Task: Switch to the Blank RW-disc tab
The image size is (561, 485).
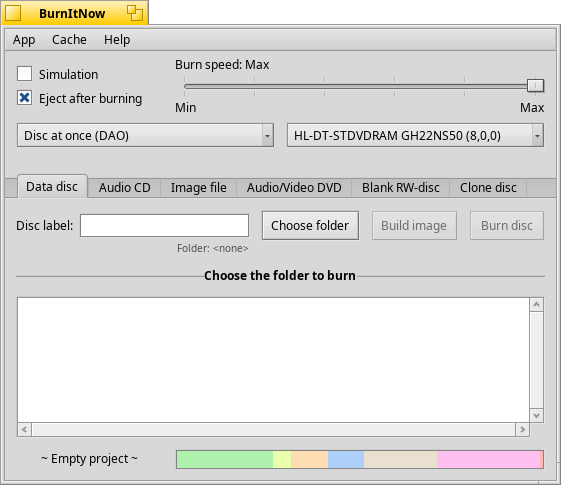Action: pyautogui.click(x=401, y=187)
